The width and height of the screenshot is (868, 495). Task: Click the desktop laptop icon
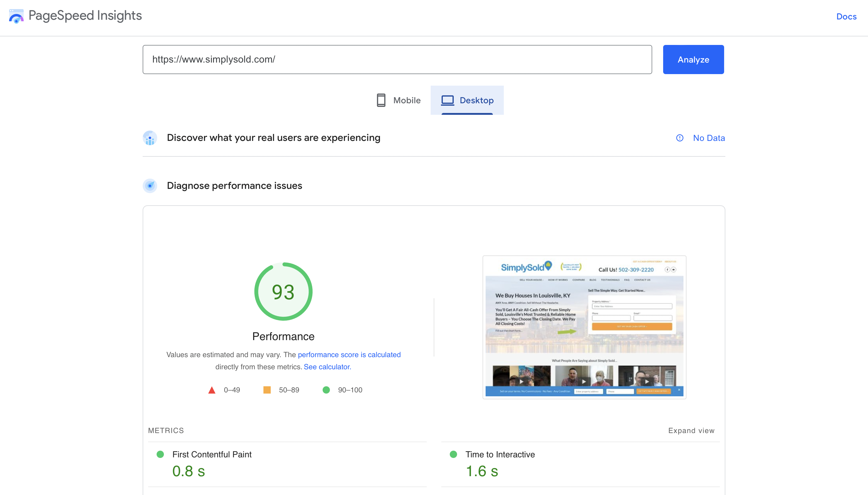[447, 100]
